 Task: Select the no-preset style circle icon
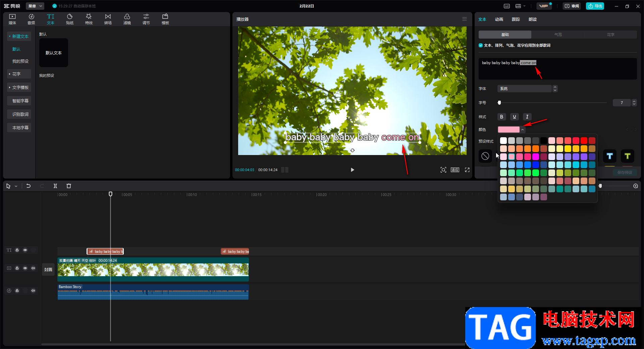coord(485,156)
